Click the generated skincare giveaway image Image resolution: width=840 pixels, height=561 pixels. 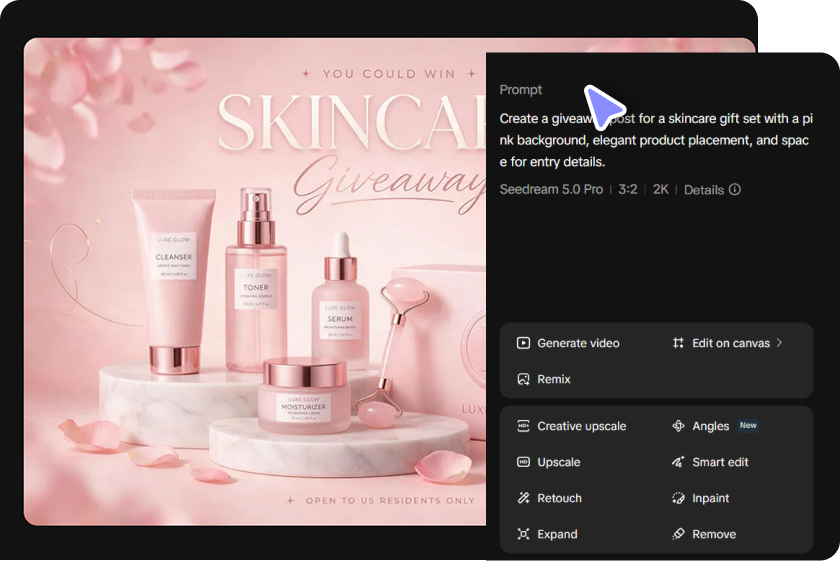255,281
